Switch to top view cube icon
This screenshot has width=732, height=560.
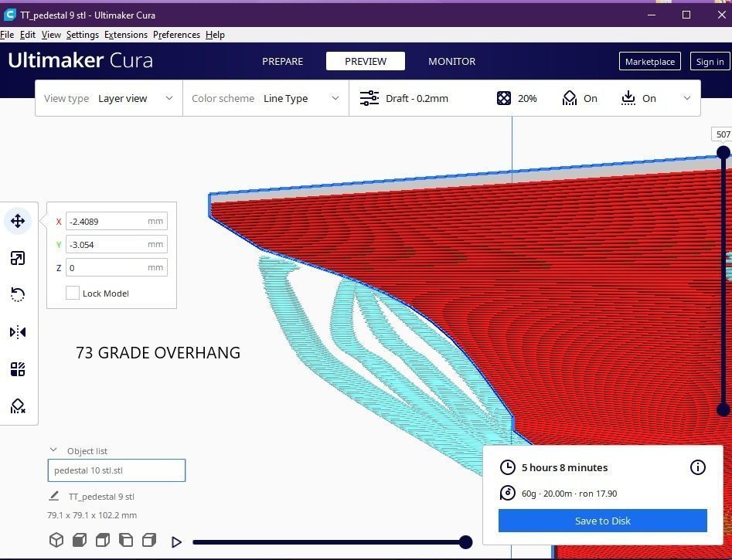103,540
